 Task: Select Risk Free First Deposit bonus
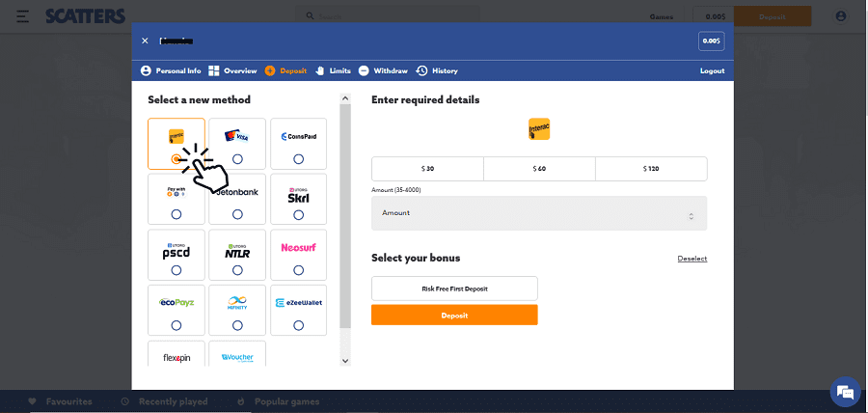454,289
